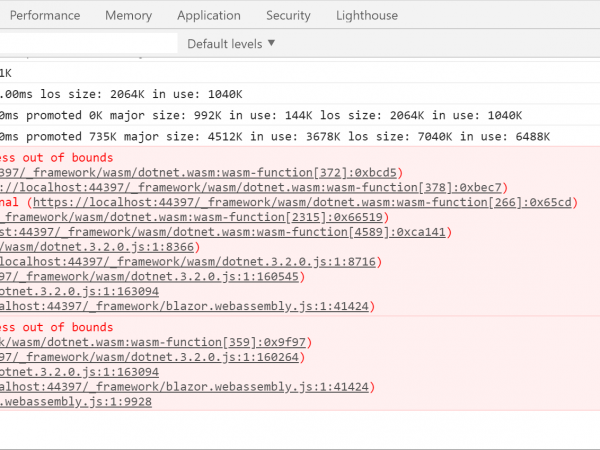Expand the Default levels dropdown
The width and height of the screenshot is (600, 450).
pos(231,44)
